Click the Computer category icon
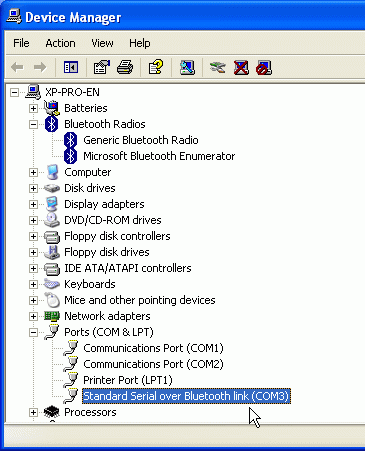 (52, 172)
